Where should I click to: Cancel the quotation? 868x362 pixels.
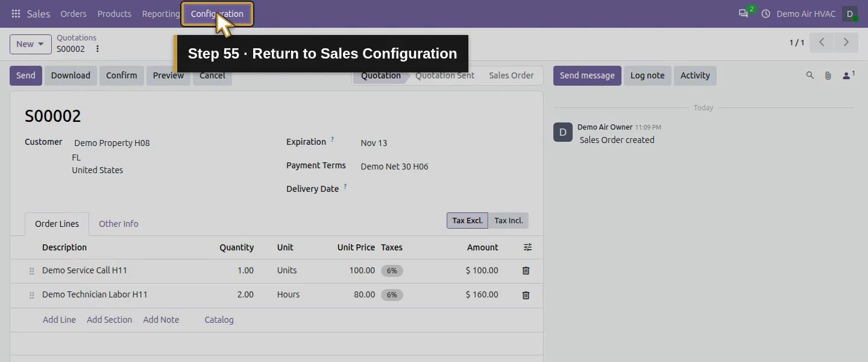point(212,75)
